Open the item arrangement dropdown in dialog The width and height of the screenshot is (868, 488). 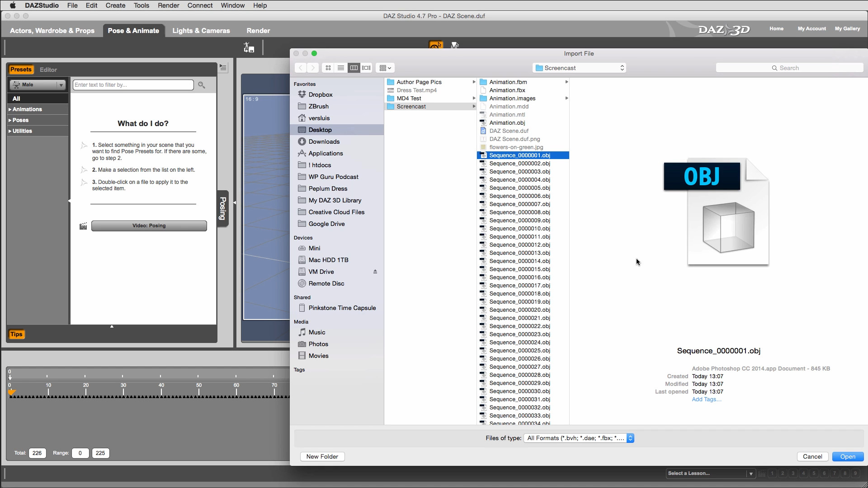click(385, 68)
